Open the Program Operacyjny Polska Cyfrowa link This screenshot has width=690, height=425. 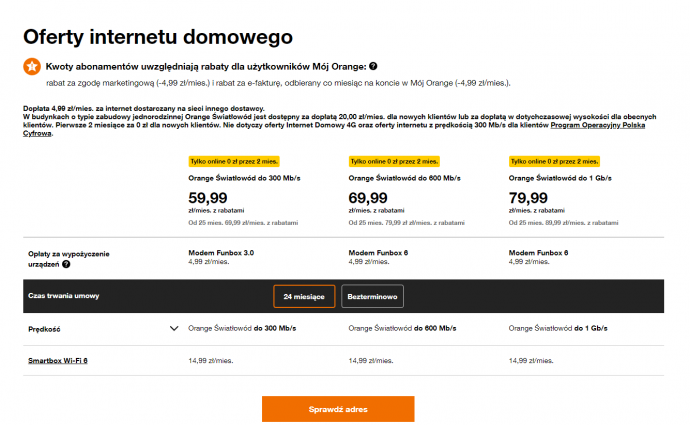coord(598,125)
